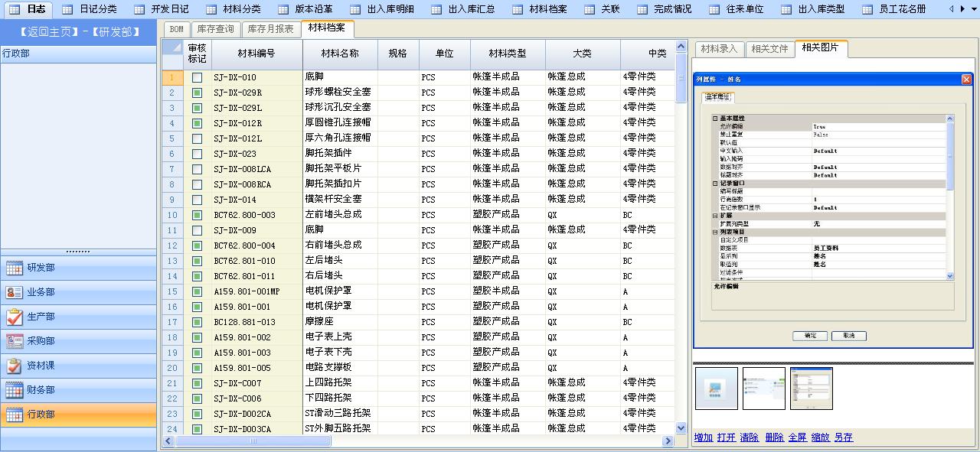Open the 相关文件 tab

click(x=769, y=49)
